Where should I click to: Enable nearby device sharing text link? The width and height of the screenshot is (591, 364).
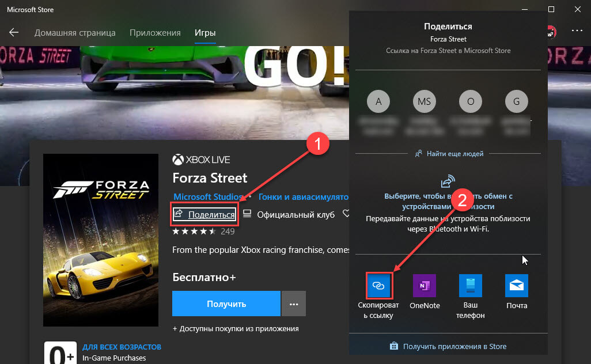coord(448,201)
